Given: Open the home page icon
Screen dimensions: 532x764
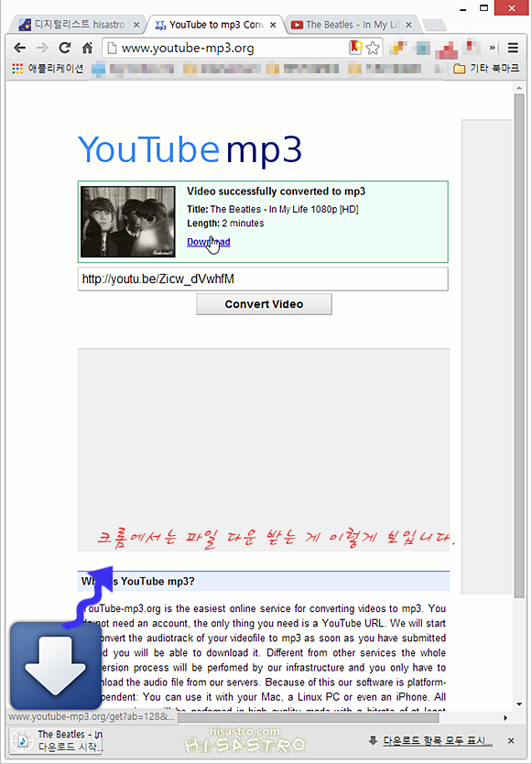Looking at the screenshot, I should [87, 48].
